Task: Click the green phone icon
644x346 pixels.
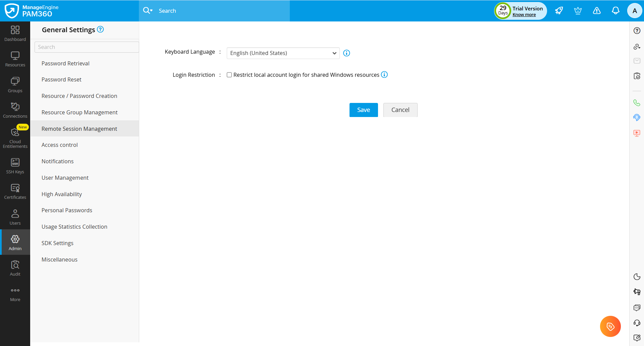Action: click(637, 103)
